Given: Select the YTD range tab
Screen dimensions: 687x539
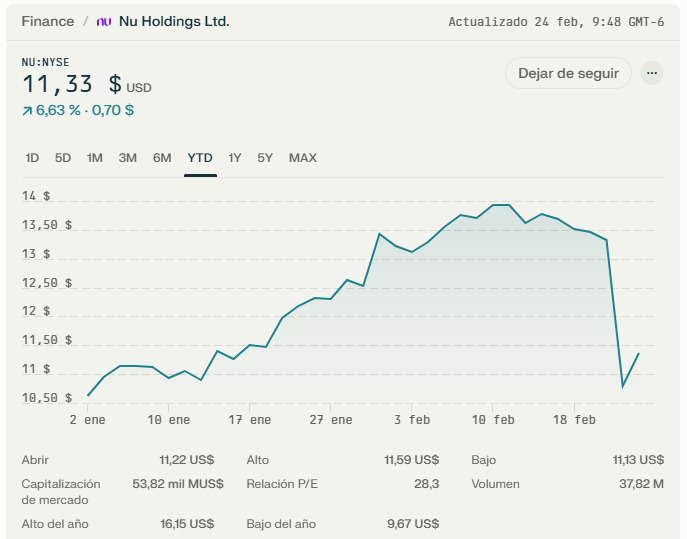Looking at the screenshot, I should point(200,158).
